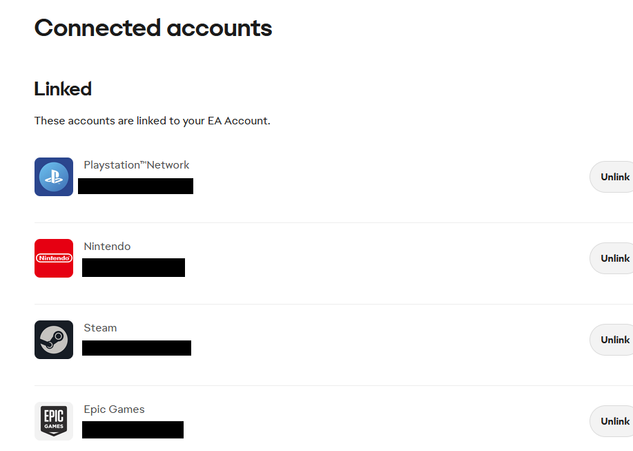Select the Steam label text
Image resolution: width=633 pixels, height=451 pixels.
pos(100,328)
